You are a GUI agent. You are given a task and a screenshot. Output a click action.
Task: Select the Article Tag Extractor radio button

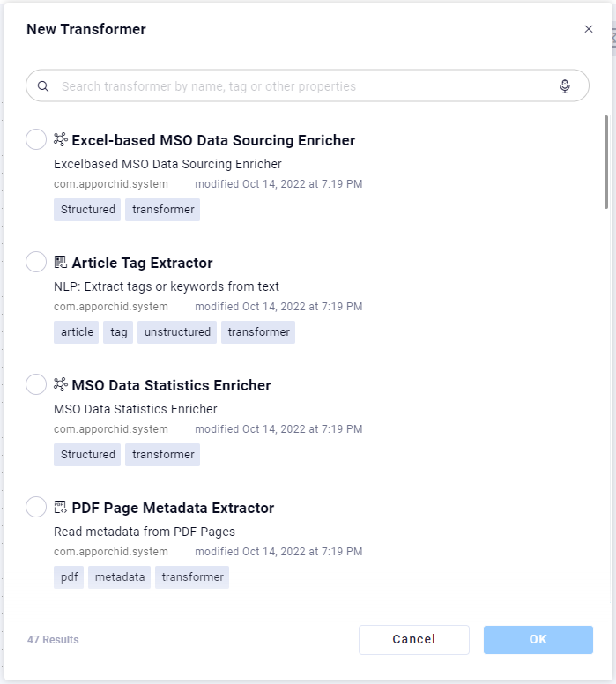click(x=36, y=262)
